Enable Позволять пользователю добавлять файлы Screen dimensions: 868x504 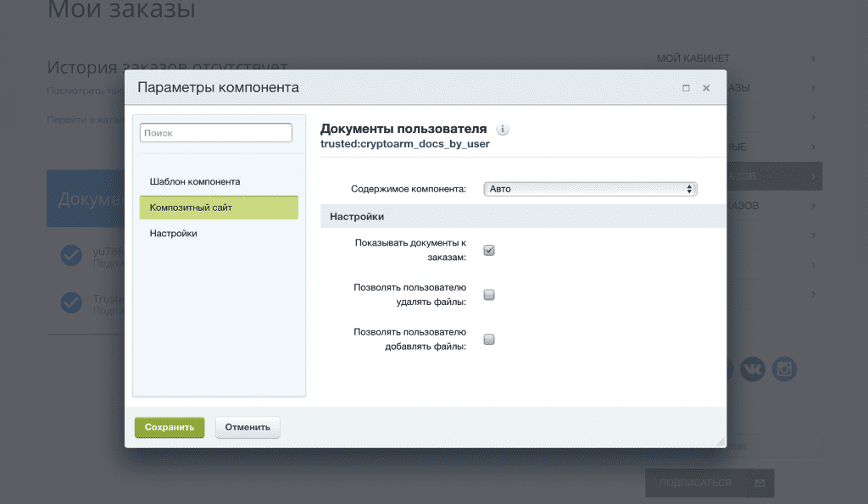click(x=489, y=340)
